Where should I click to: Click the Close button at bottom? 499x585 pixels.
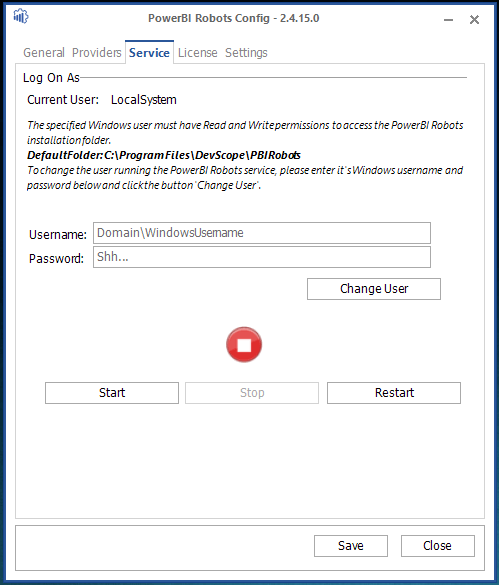(438, 546)
